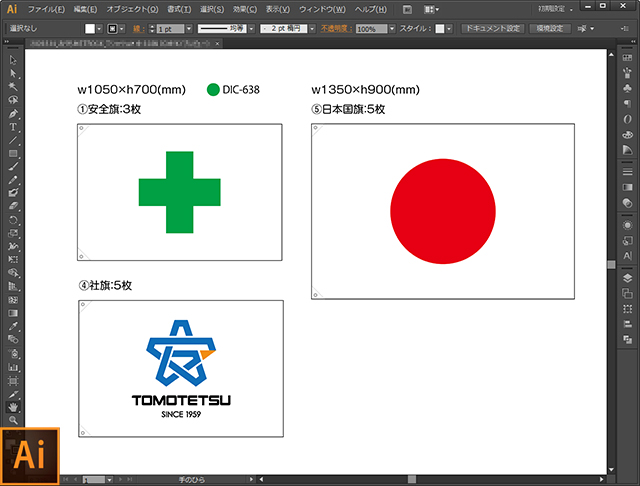Image resolution: width=640 pixels, height=486 pixels.
Task: Select the Magic Wand tool
Action: coord(13,87)
